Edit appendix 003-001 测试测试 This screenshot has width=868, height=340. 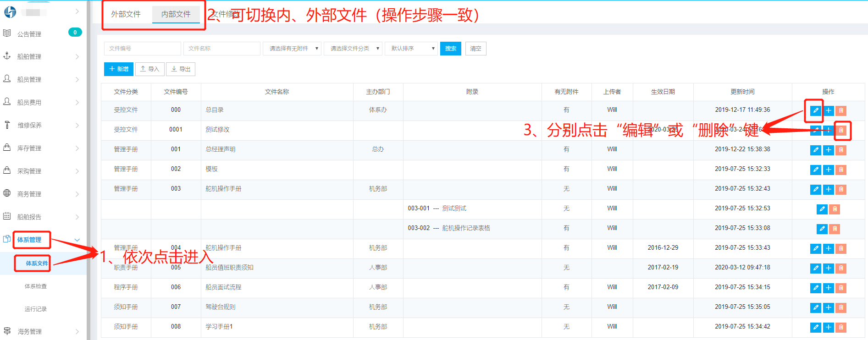(x=822, y=209)
